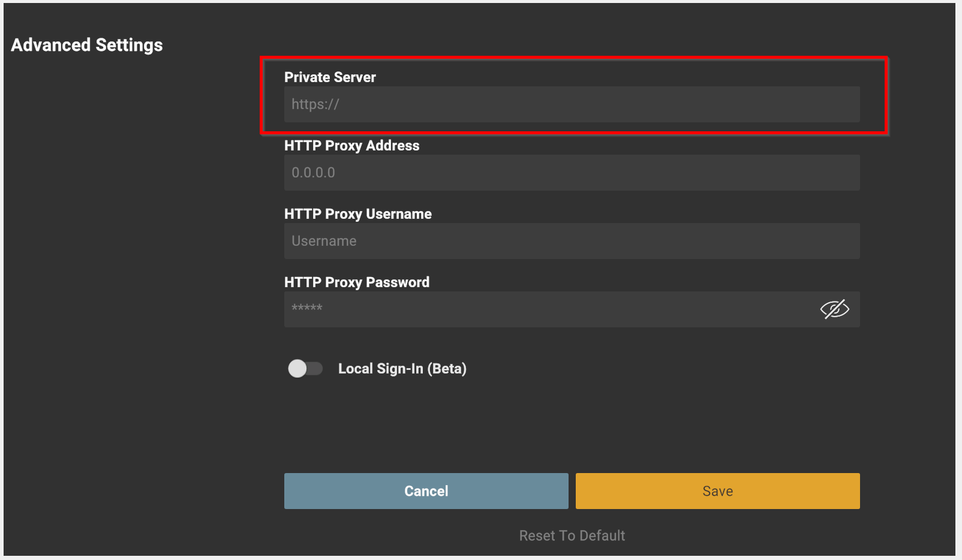Click the https:// placeholder text
Viewport: 962px width, 560px height.
pos(315,104)
